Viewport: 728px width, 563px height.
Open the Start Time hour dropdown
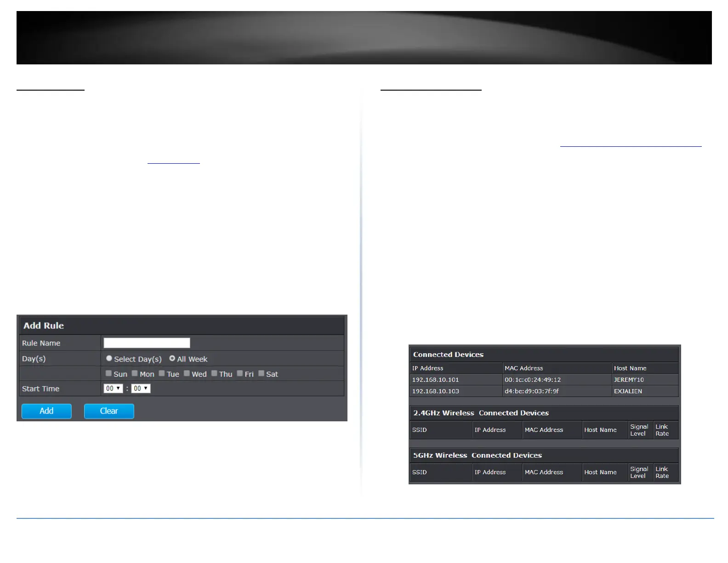113,388
